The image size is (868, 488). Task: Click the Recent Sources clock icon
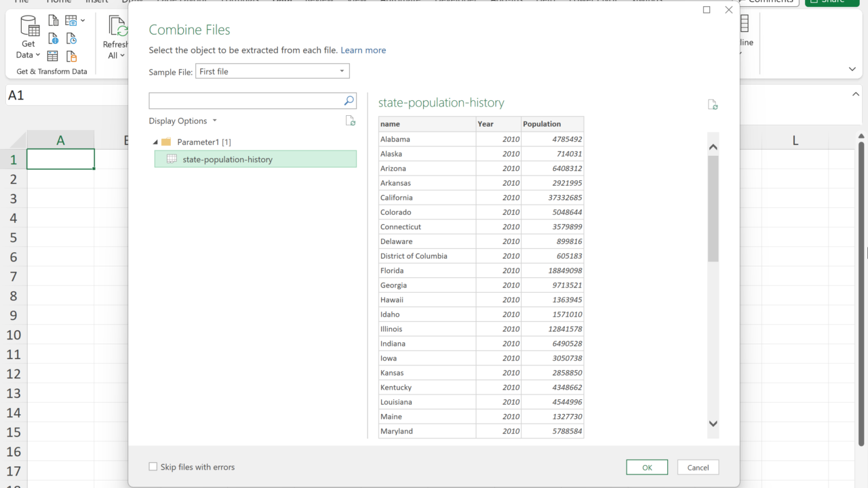71,39
